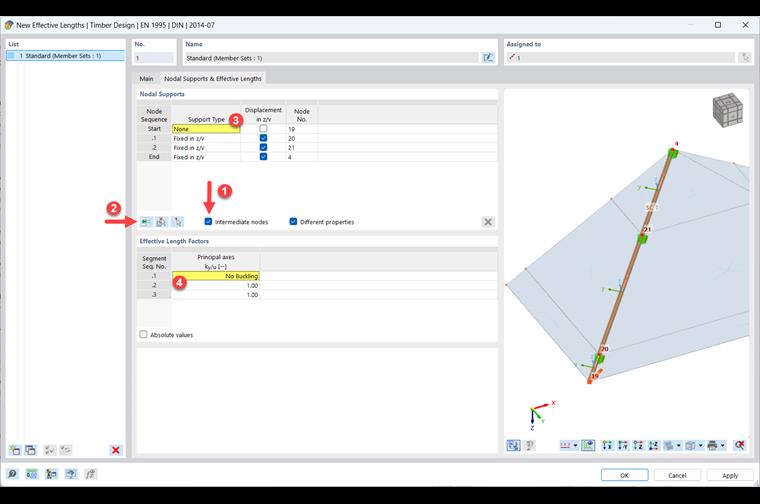Click the Apply button
Image resolution: width=760 pixels, height=504 pixels.
[730, 475]
